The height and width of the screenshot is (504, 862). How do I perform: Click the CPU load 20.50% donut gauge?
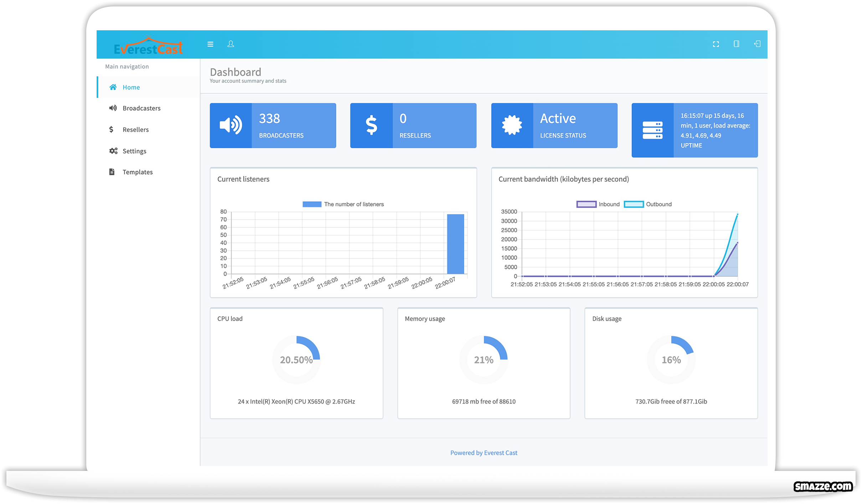point(296,359)
